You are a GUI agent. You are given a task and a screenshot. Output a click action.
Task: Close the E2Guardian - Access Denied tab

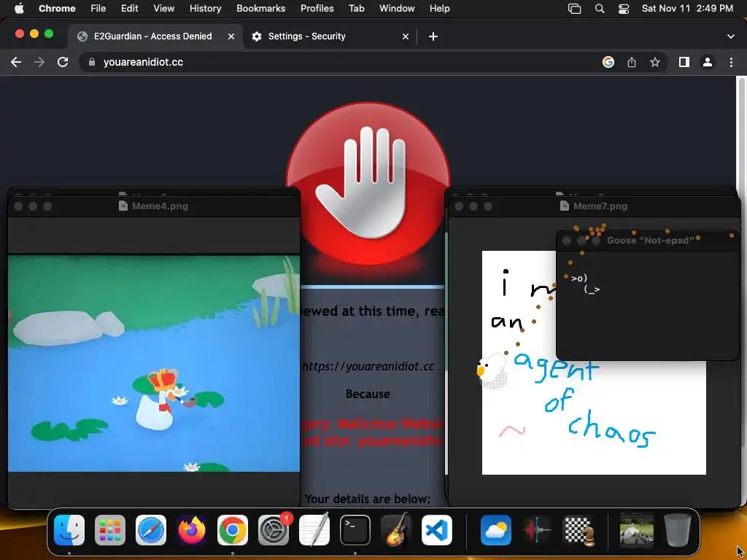(x=231, y=36)
